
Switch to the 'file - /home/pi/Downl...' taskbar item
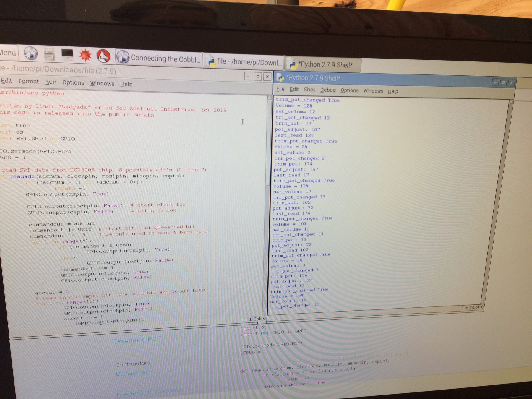[244, 61]
